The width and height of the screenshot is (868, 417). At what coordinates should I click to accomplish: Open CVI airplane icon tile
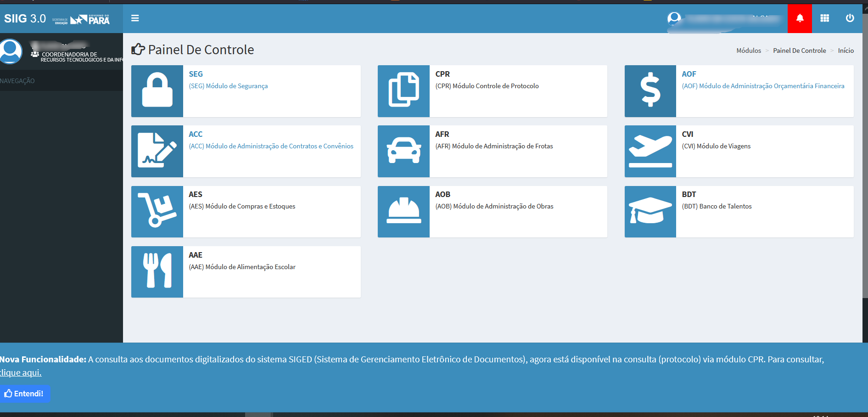pos(650,151)
